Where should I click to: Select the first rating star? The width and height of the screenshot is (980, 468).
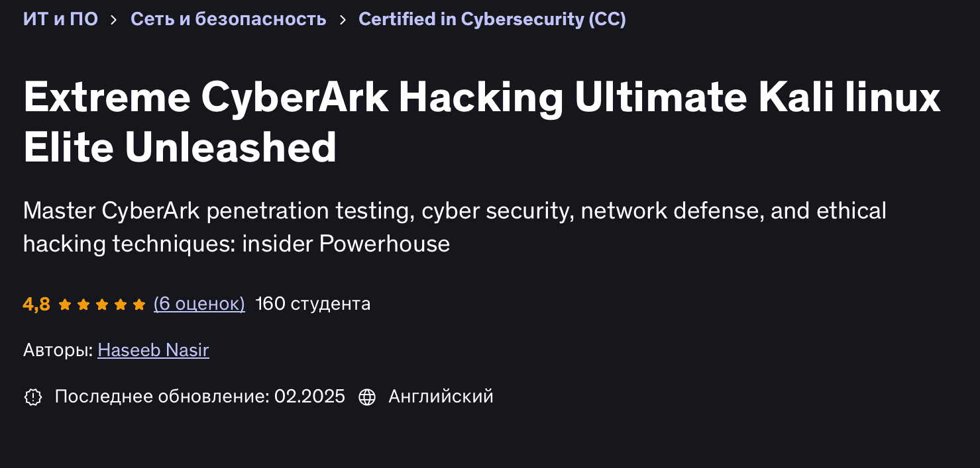[x=64, y=304]
